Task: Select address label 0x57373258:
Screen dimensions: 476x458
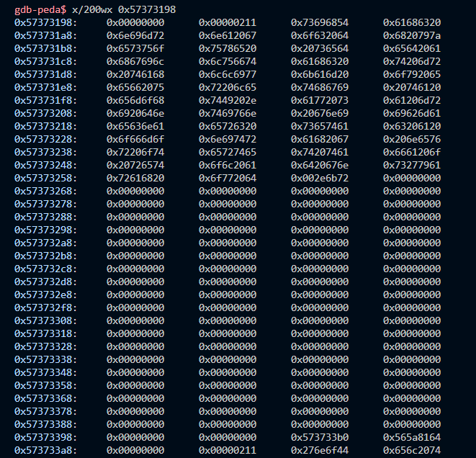Action: pos(45,178)
